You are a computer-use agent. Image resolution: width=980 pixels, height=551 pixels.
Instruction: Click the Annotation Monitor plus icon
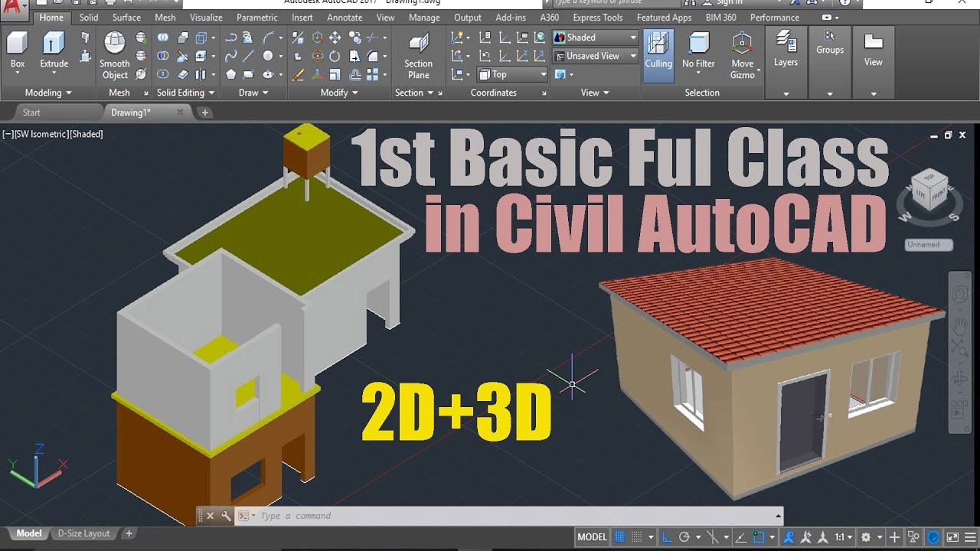click(x=894, y=537)
